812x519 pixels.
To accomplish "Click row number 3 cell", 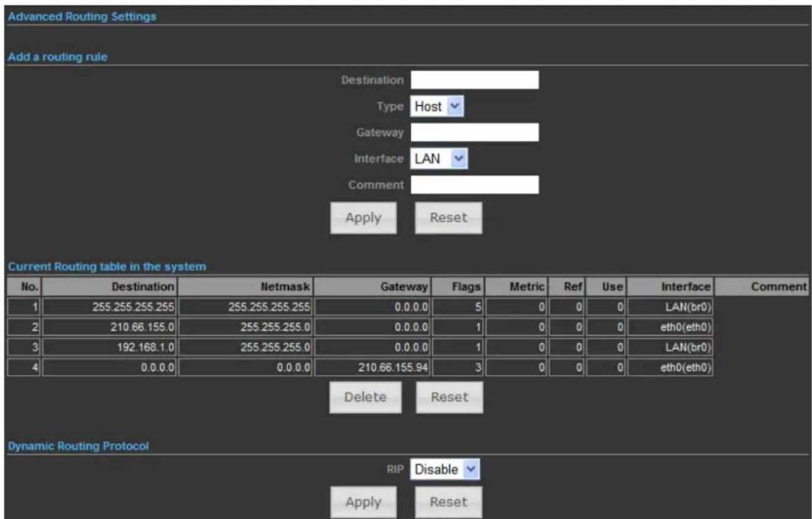I will pyautogui.click(x=24, y=347).
